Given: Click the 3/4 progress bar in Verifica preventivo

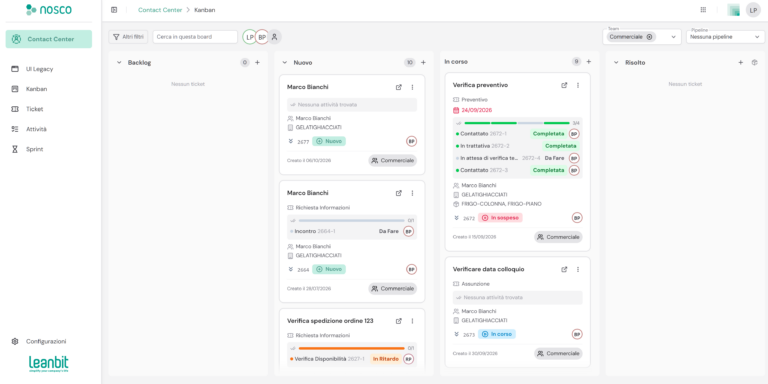Looking at the screenshot, I should coord(517,123).
